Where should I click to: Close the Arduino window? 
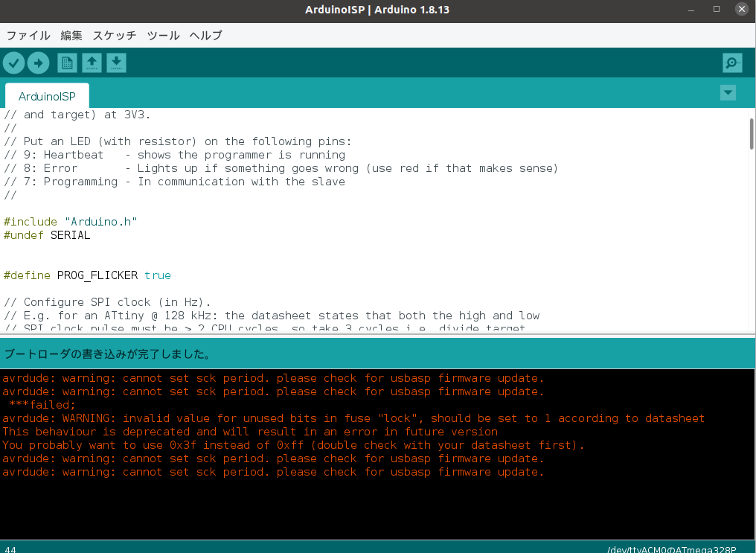tap(742, 9)
